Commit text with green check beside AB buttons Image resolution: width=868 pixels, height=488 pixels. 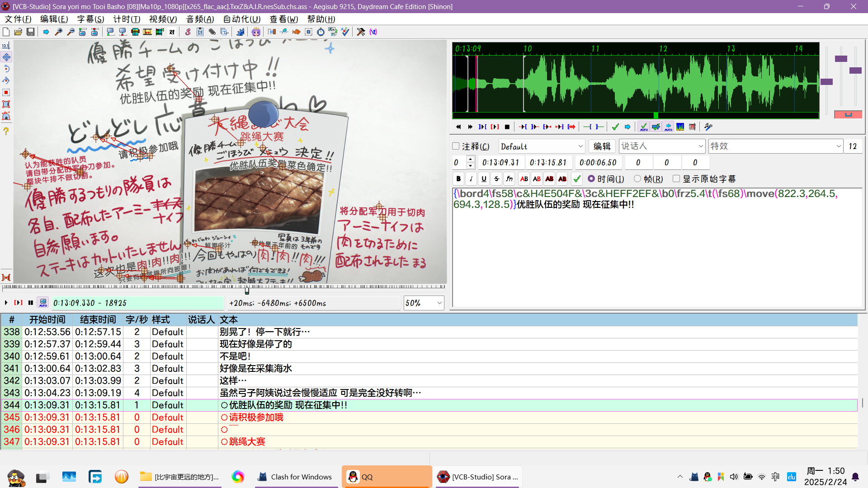click(x=577, y=179)
